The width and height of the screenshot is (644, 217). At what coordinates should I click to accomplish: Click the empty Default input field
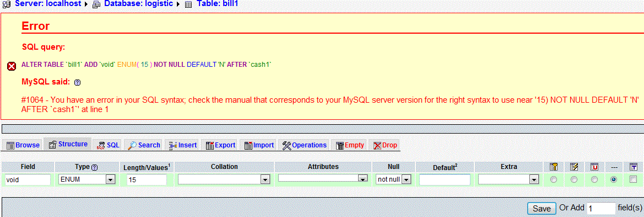tap(445, 179)
